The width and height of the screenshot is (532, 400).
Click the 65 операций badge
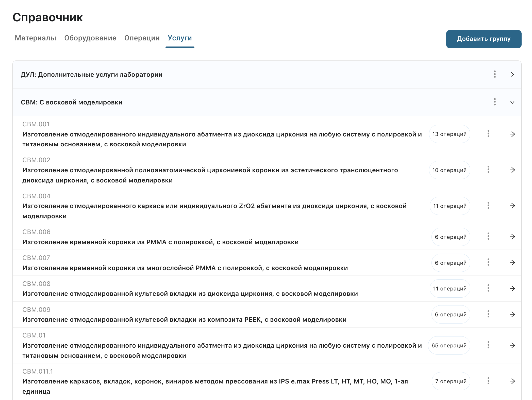[x=449, y=345]
